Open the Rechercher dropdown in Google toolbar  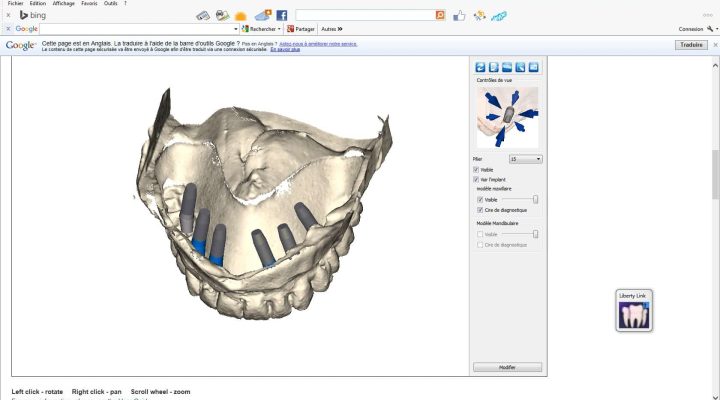[264, 29]
